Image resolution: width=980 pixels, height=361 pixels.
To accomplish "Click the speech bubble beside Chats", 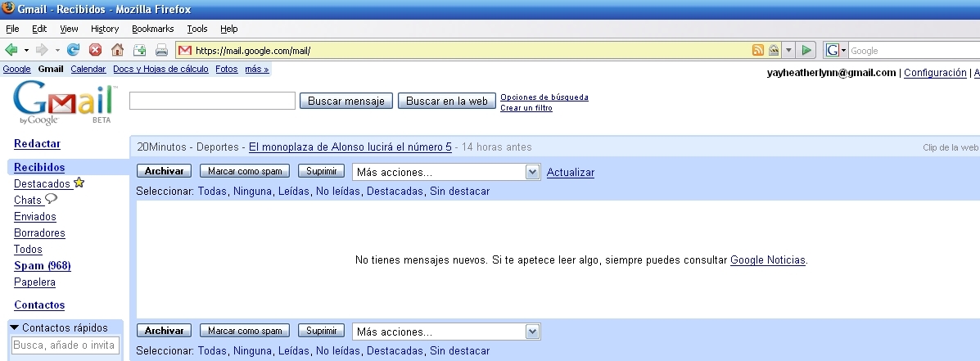I will pyautogui.click(x=52, y=199).
